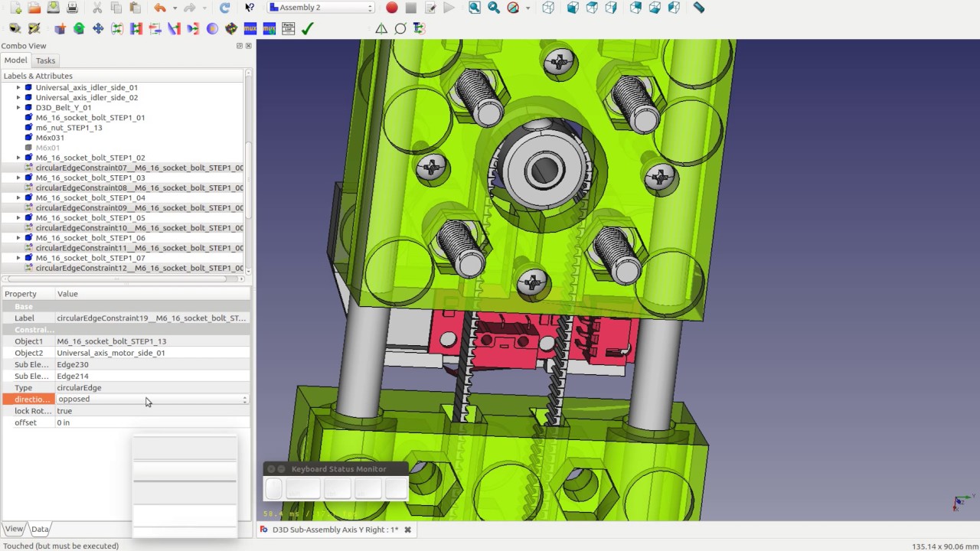Image resolution: width=980 pixels, height=551 pixels.
Task: Click the multicolor cube animation icon
Action: click(x=231, y=28)
